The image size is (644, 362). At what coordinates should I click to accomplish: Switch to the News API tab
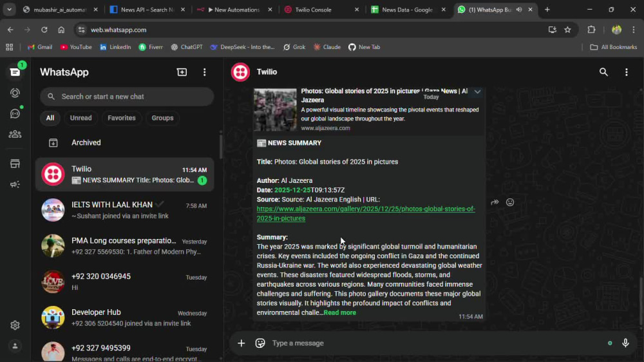click(x=147, y=10)
